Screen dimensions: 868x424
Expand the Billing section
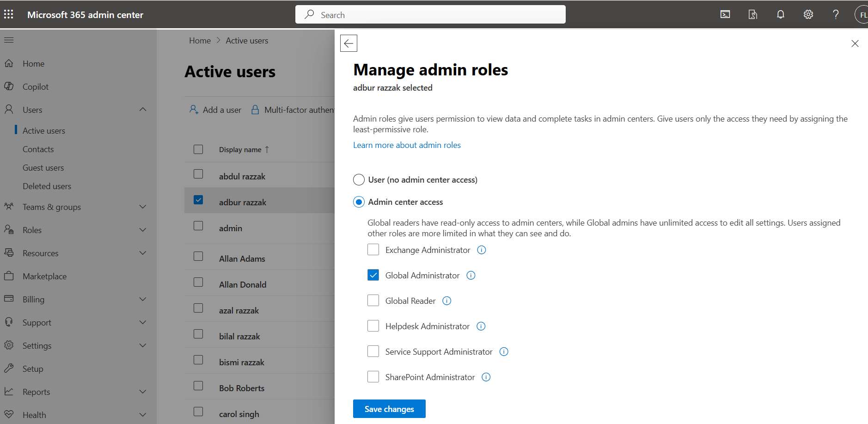tap(142, 299)
